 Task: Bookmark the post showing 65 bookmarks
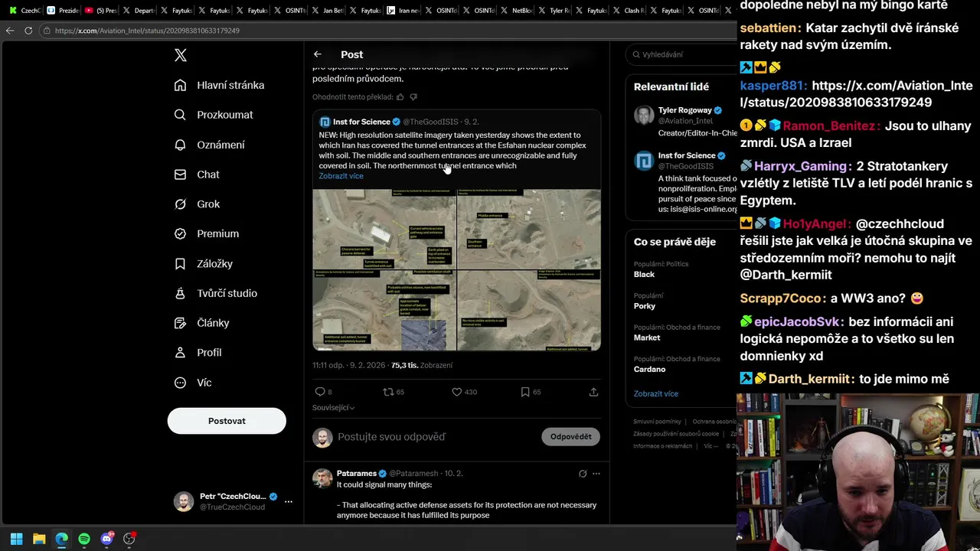click(525, 392)
